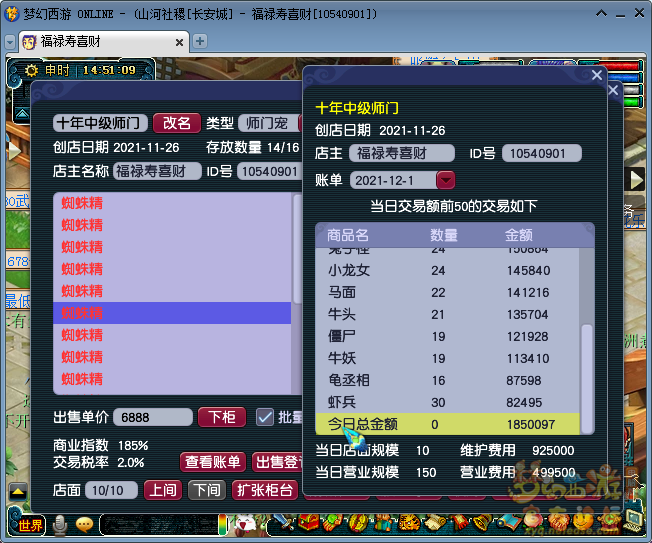Toggle the 批量 checkbox
The width and height of the screenshot is (652, 543).
click(x=264, y=417)
